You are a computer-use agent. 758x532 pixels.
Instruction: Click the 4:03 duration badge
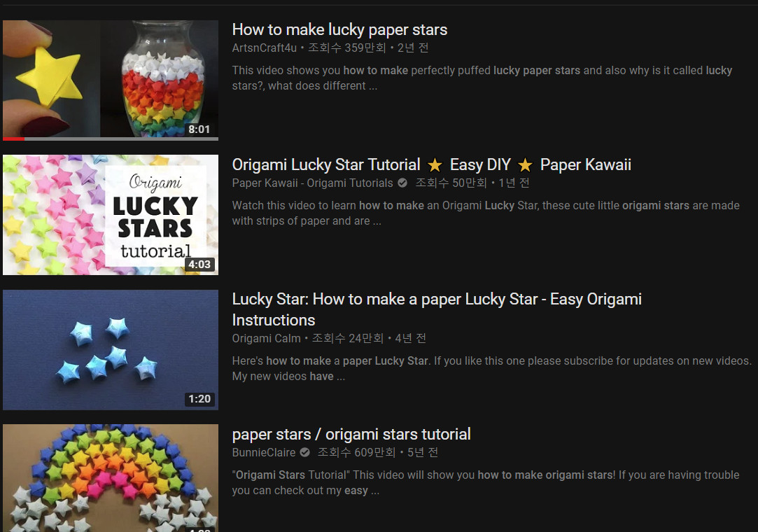(199, 265)
